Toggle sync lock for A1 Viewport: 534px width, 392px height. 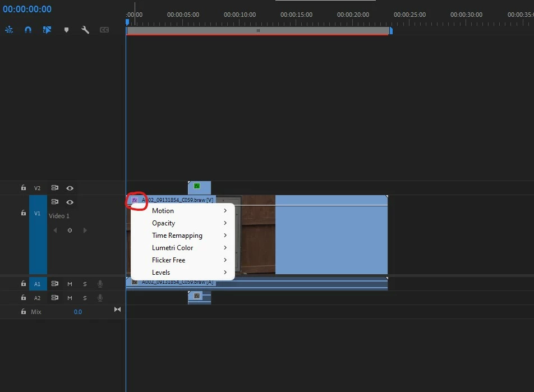(54, 283)
